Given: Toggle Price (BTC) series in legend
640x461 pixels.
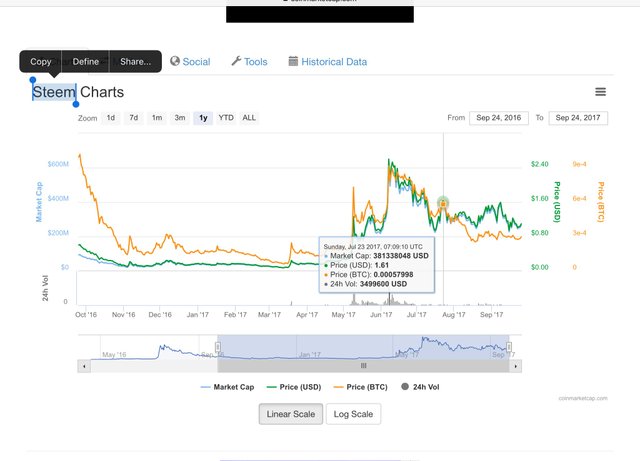Looking at the screenshot, I should pyautogui.click(x=360, y=387).
